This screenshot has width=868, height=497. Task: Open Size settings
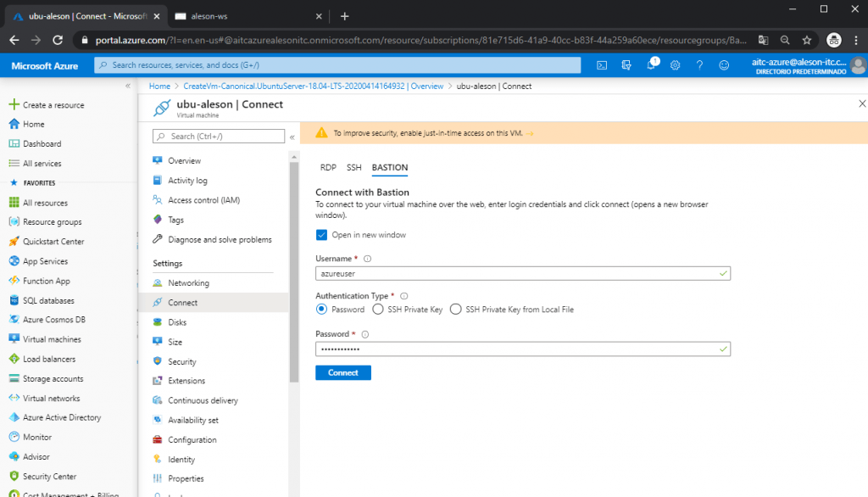coord(175,342)
